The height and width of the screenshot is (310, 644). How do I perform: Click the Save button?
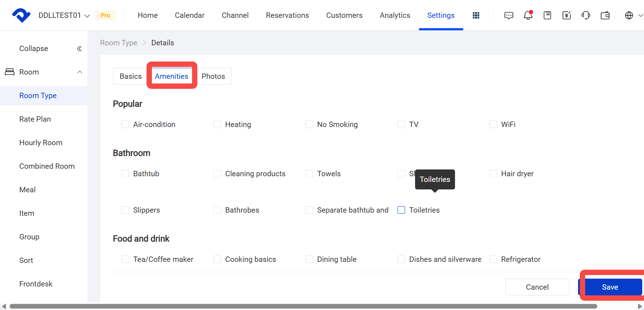pyautogui.click(x=610, y=287)
